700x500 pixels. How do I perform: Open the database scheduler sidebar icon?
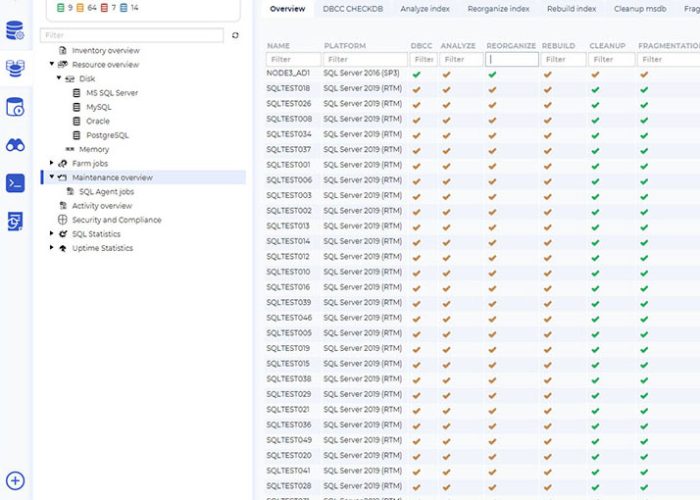(x=15, y=107)
